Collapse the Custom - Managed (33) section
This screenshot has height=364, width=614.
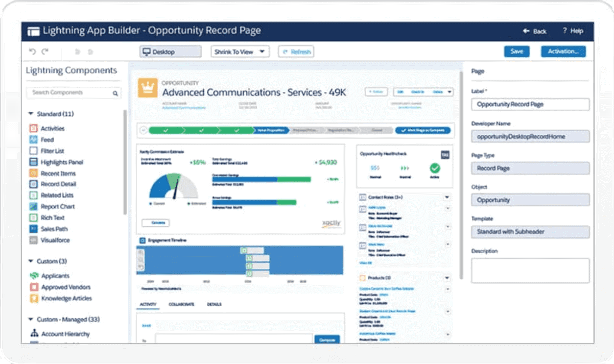[31, 320]
